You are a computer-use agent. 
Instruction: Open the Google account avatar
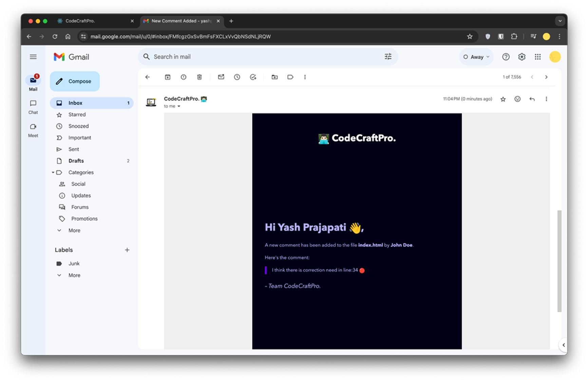click(555, 57)
